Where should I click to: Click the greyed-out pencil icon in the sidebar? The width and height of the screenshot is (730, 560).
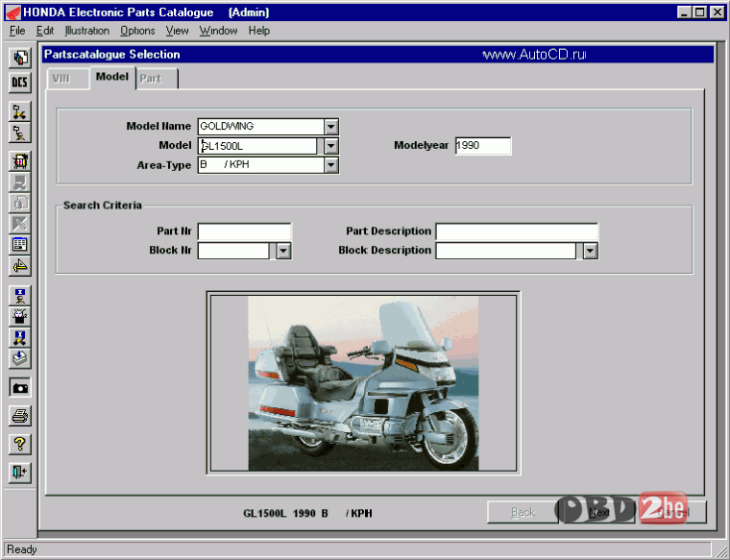[19, 224]
